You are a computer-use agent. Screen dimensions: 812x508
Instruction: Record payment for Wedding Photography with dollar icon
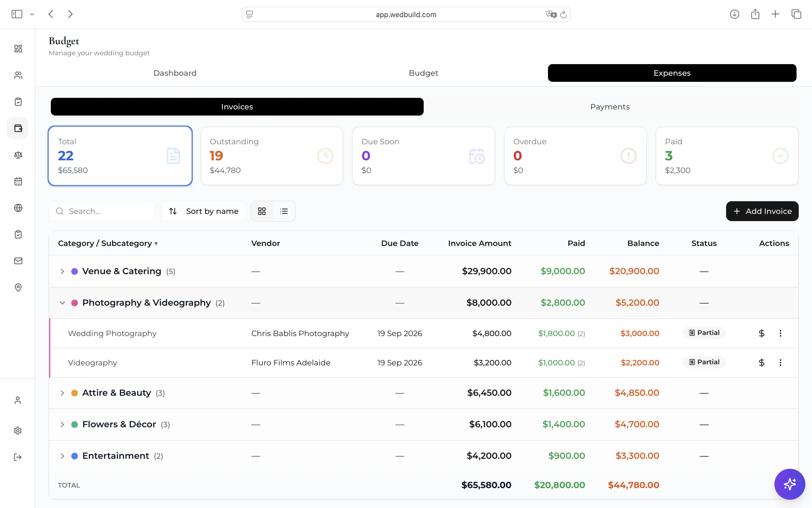[762, 333]
